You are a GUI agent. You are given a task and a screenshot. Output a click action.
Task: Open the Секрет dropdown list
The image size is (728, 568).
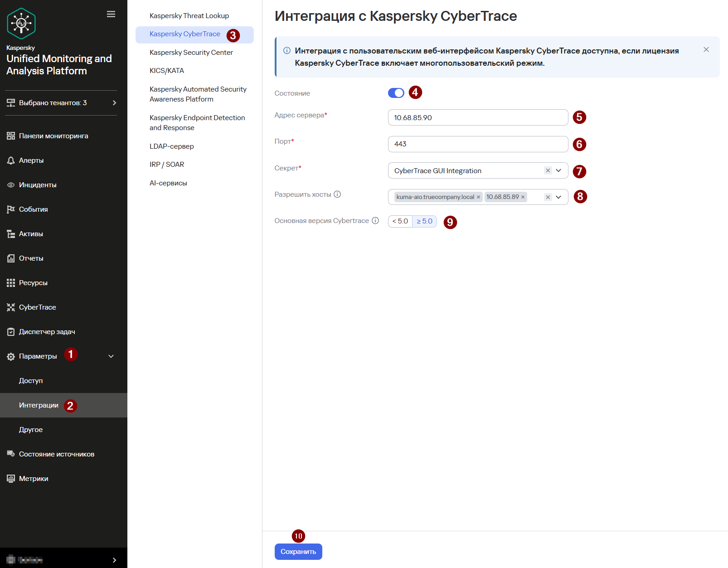pos(558,171)
